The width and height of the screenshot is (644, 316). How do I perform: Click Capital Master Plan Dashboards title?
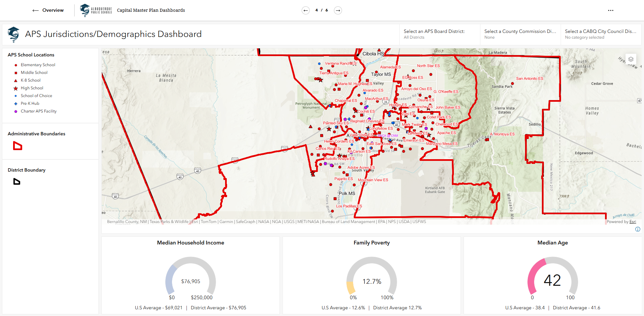[151, 10]
